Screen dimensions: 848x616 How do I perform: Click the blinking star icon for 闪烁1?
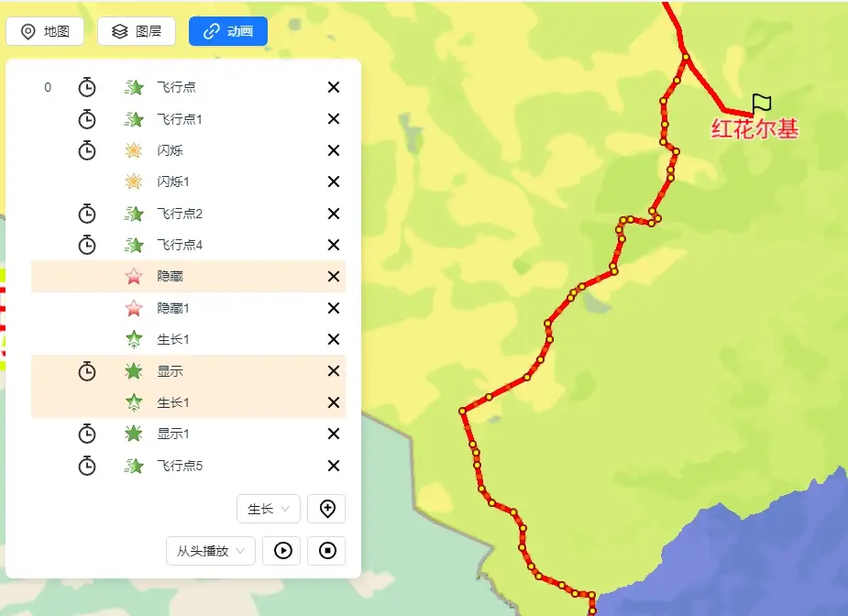point(134,181)
